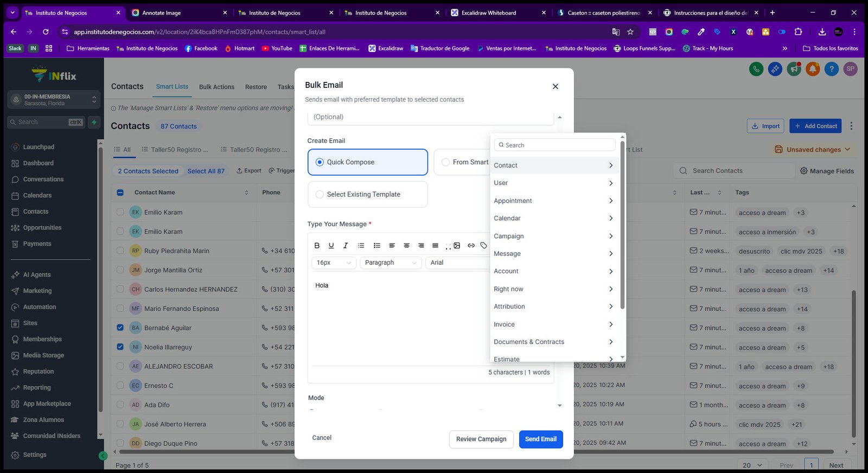Click the blue help question mark icon
The height and width of the screenshot is (473, 868).
point(832,69)
